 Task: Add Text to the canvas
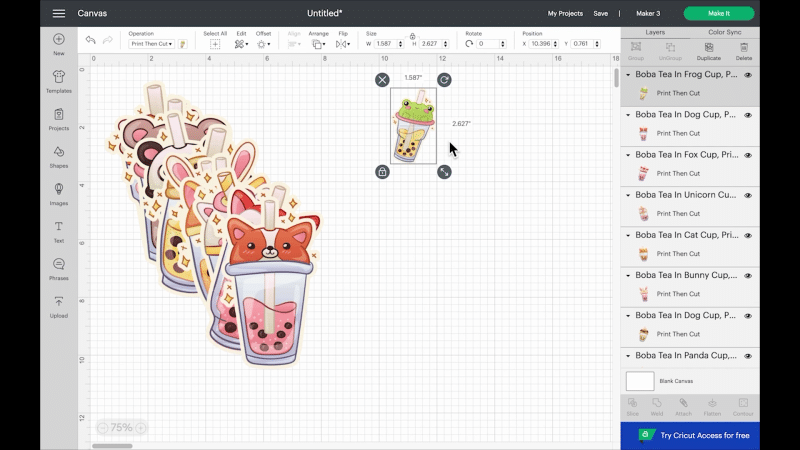click(59, 232)
